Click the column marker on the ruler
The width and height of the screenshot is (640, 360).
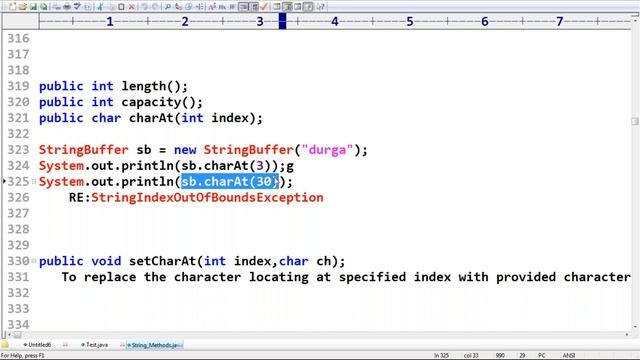pyautogui.click(x=282, y=21)
